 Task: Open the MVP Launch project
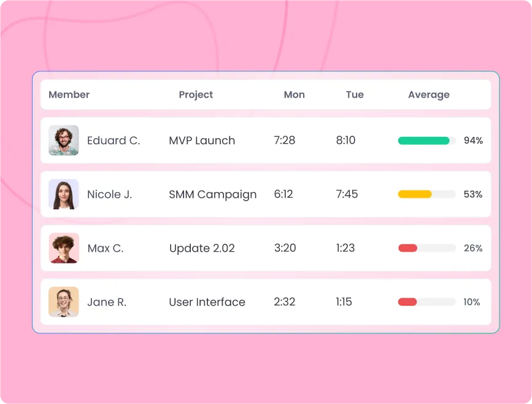pyautogui.click(x=202, y=140)
